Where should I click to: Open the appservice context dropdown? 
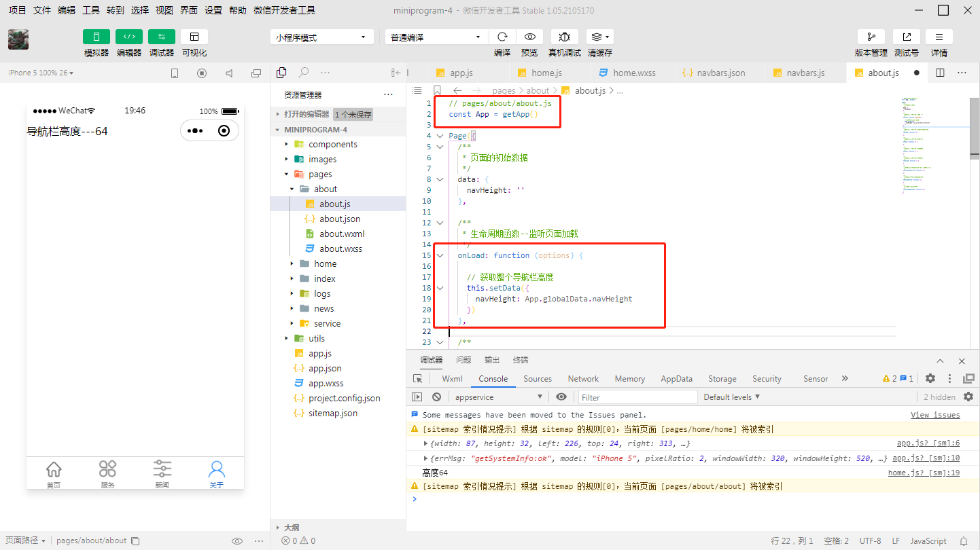[499, 397]
